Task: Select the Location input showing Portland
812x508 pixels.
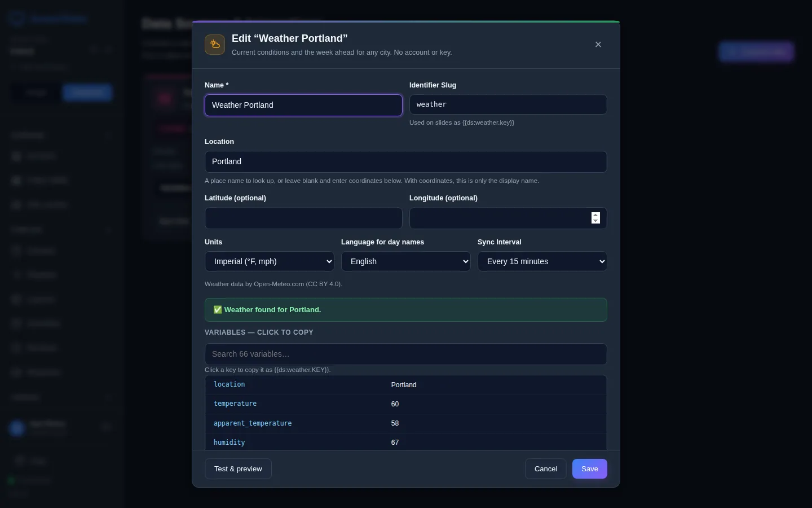Action: click(406, 161)
